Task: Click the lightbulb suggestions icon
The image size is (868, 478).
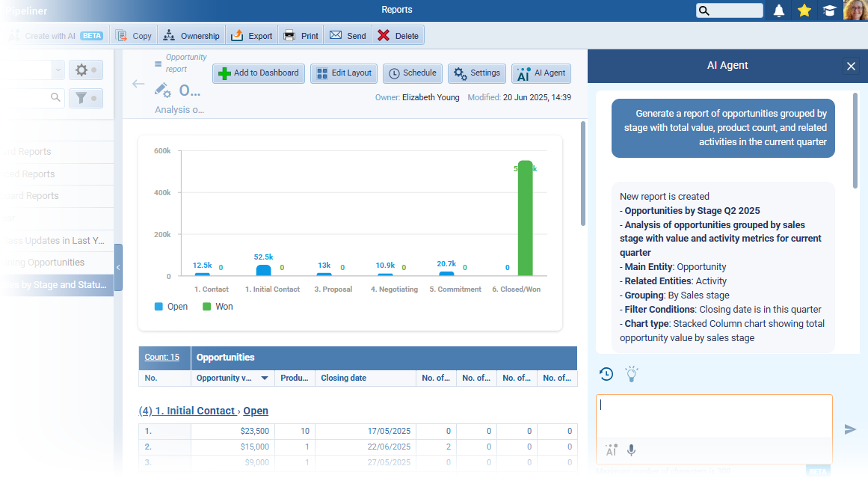Action: (x=632, y=374)
